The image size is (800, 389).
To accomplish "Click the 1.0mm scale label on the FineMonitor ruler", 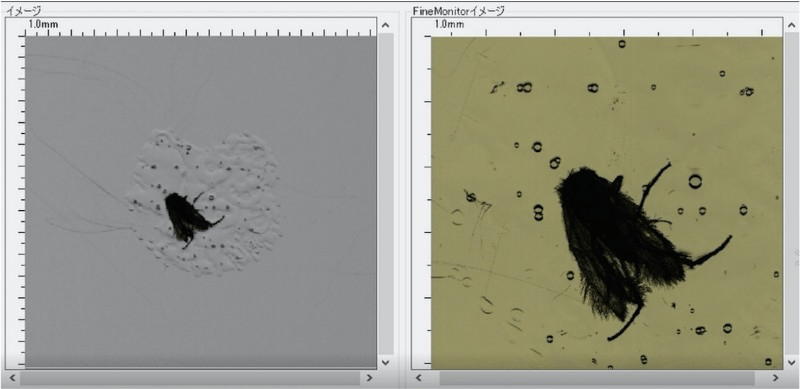I will point(449,24).
